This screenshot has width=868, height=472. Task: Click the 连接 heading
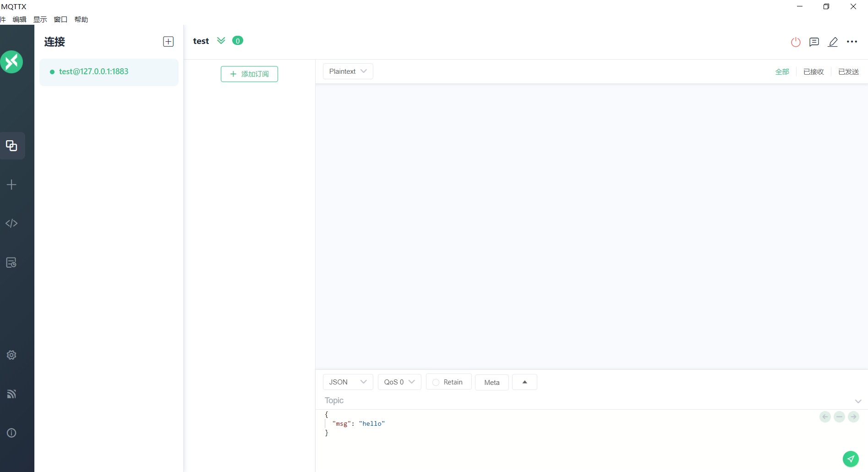[x=55, y=42]
